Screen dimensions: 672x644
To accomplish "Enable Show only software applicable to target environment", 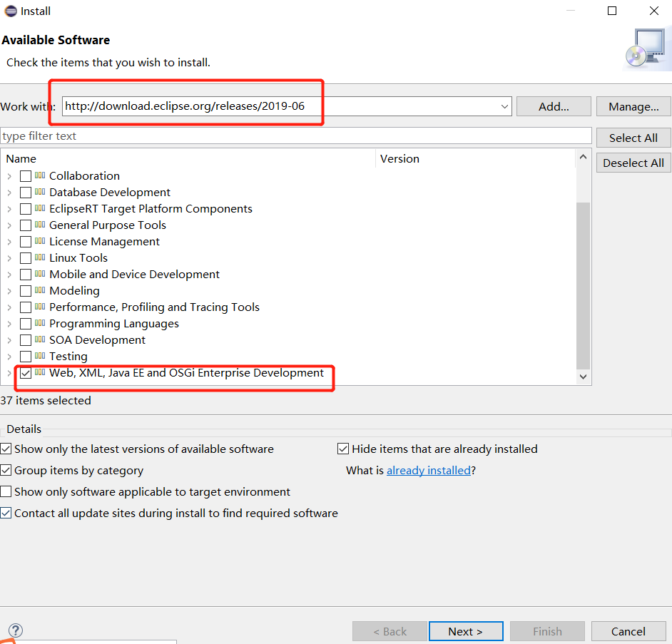I will 6,491.
